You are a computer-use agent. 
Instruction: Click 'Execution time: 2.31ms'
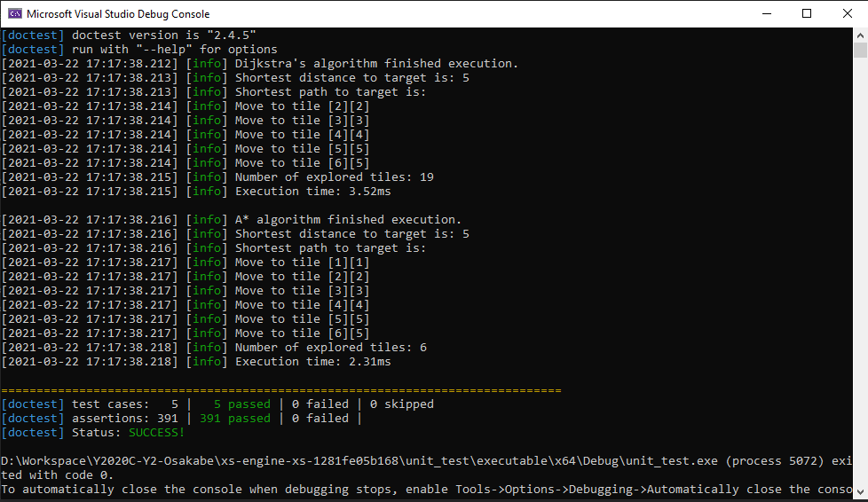pyautogui.click(x=312, y=362)
